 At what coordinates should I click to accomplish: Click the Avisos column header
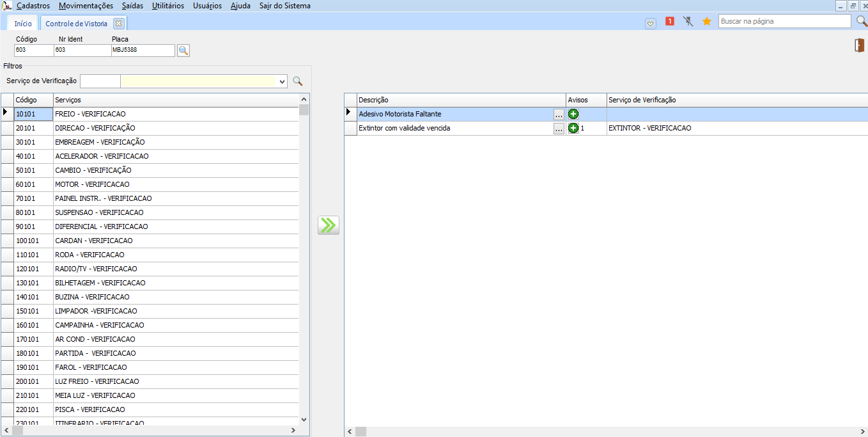[x=586, y=100]
